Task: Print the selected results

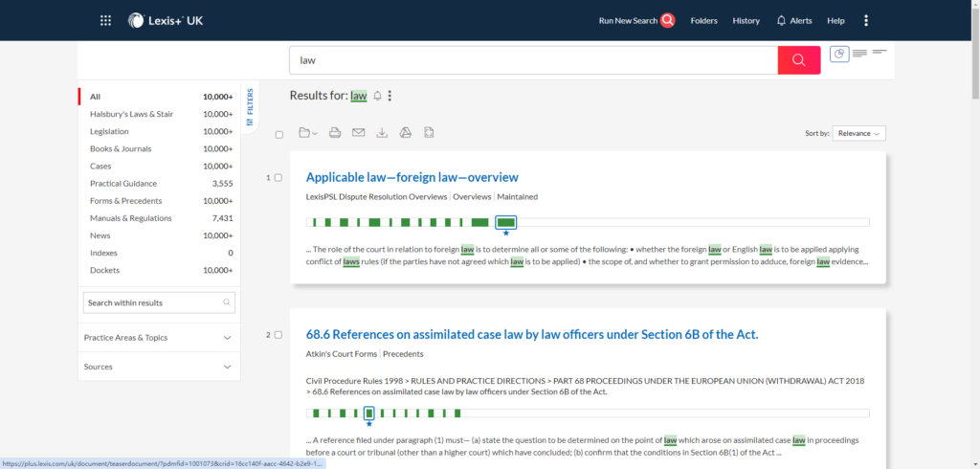Action: point(335,133)
